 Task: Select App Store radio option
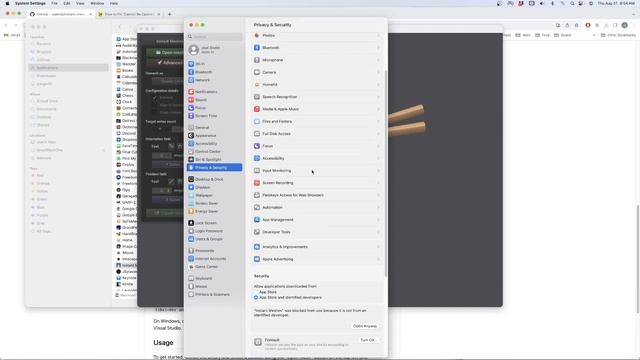pos(256,292)
